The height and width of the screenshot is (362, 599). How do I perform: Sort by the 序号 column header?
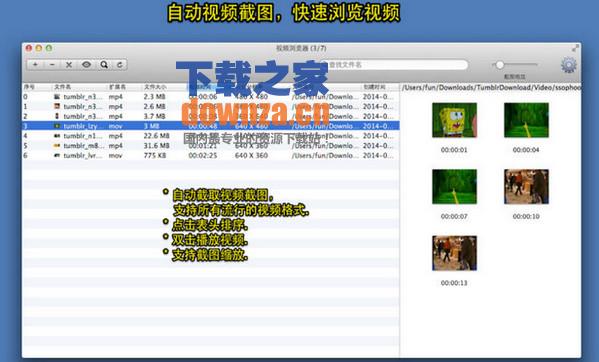29,87
